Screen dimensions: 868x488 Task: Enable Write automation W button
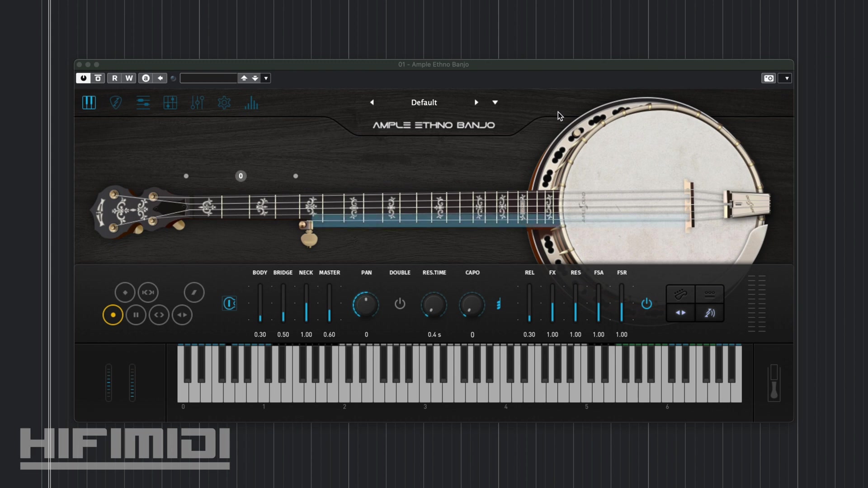pos(129,78)
